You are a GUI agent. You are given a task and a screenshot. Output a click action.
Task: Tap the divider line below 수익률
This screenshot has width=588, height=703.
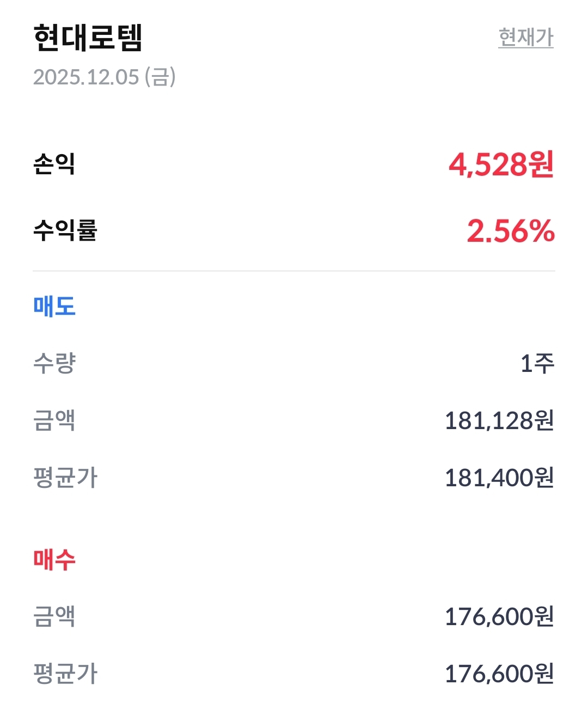(294, 270)
